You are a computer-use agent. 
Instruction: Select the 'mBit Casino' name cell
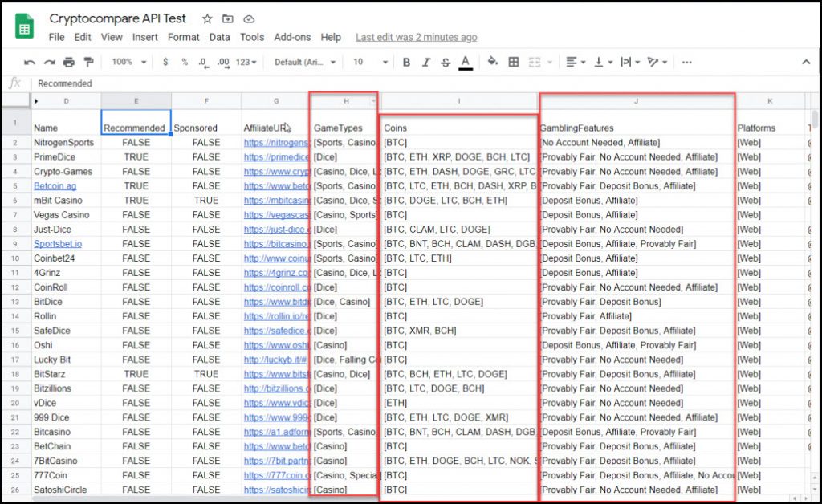pos(66,201)
